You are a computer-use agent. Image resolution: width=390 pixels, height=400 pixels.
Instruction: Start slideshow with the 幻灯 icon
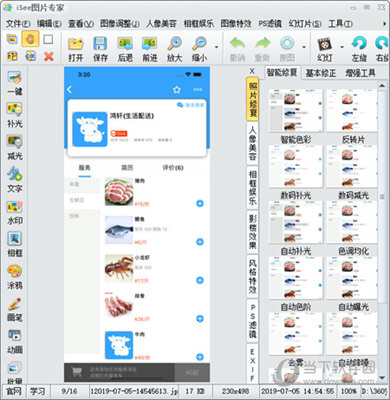pos(325,49)
